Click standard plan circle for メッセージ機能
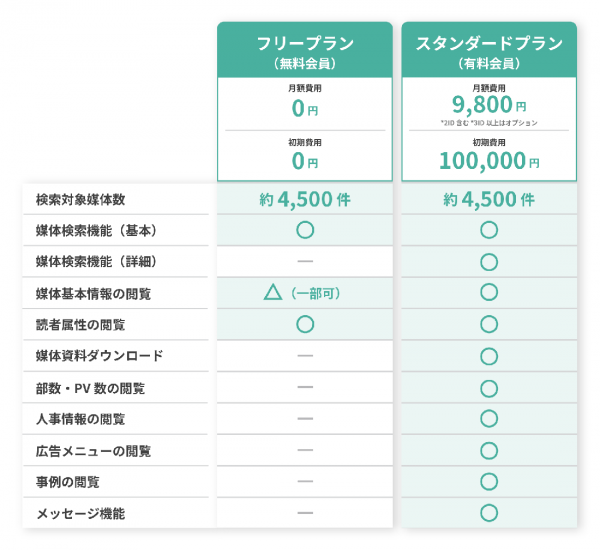The image size is (600, 550). click(x=489, y=513)
